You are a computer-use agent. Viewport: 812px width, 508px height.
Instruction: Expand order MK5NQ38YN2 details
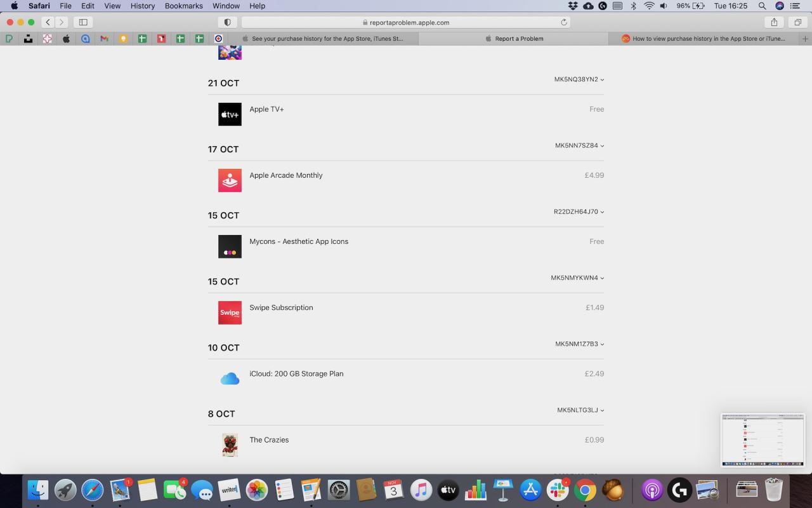point(579,79)
